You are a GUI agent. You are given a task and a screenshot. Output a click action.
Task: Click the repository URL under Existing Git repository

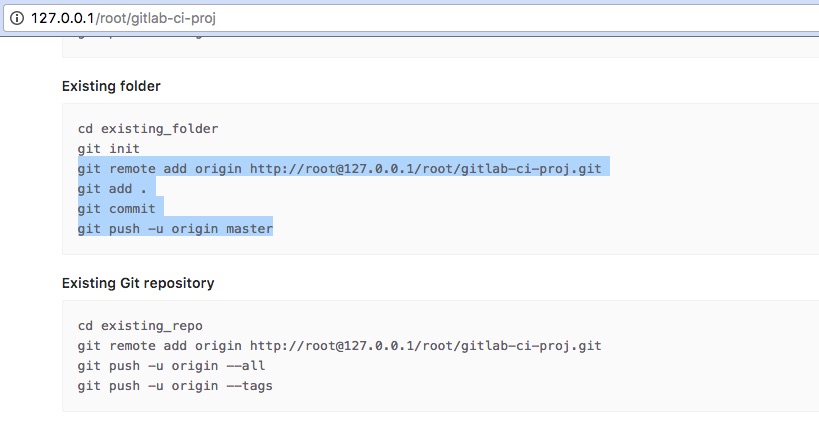tap(425, 346)
